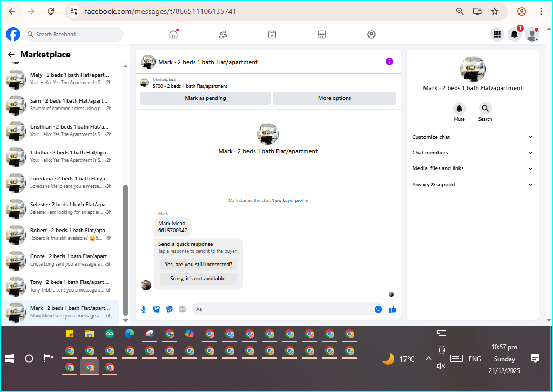The image size is (553, 392).
Task: Choose a GIF
Action: tap(183, 309)
